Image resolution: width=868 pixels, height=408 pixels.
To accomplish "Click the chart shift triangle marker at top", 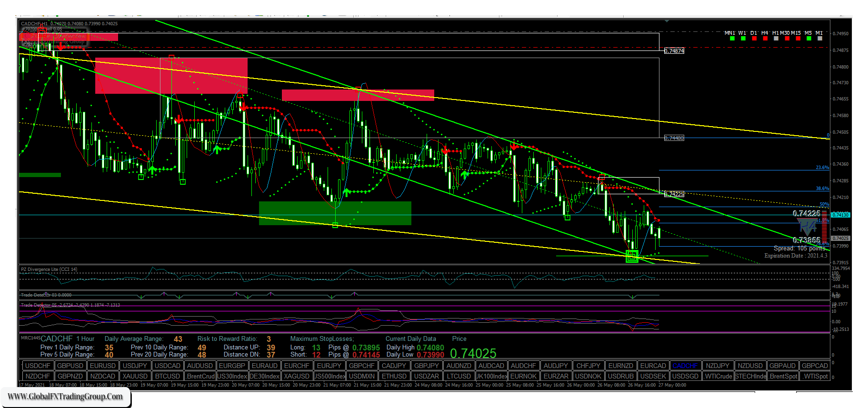I will tap(667, 21).
